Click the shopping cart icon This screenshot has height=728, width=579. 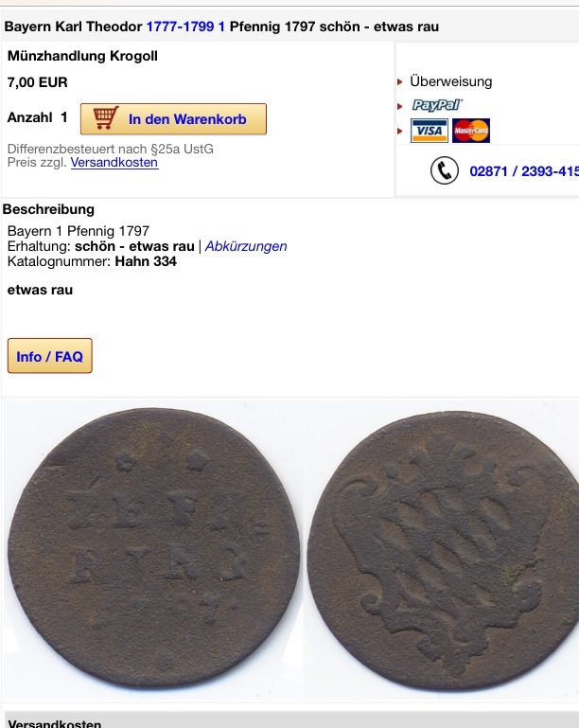coord(106,118)
